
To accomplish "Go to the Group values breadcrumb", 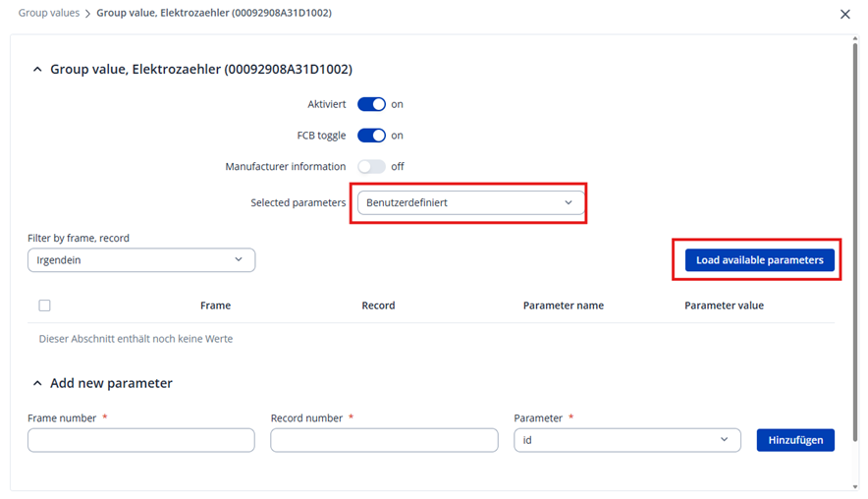I will point(49,13).
